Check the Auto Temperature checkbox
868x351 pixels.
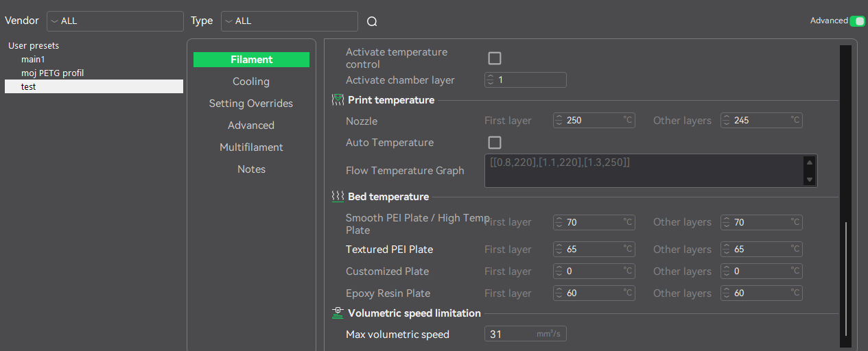[x=494, y=143]
